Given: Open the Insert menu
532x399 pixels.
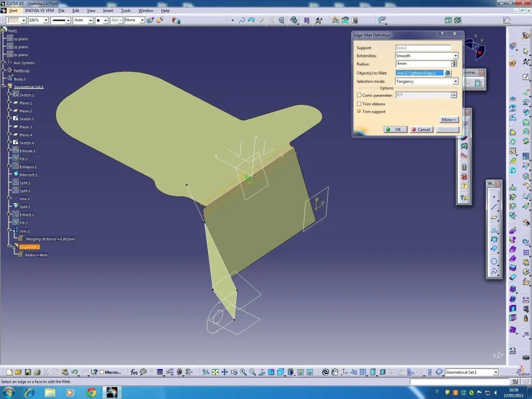Looking at the screenshot, I should tap(108, 11).
